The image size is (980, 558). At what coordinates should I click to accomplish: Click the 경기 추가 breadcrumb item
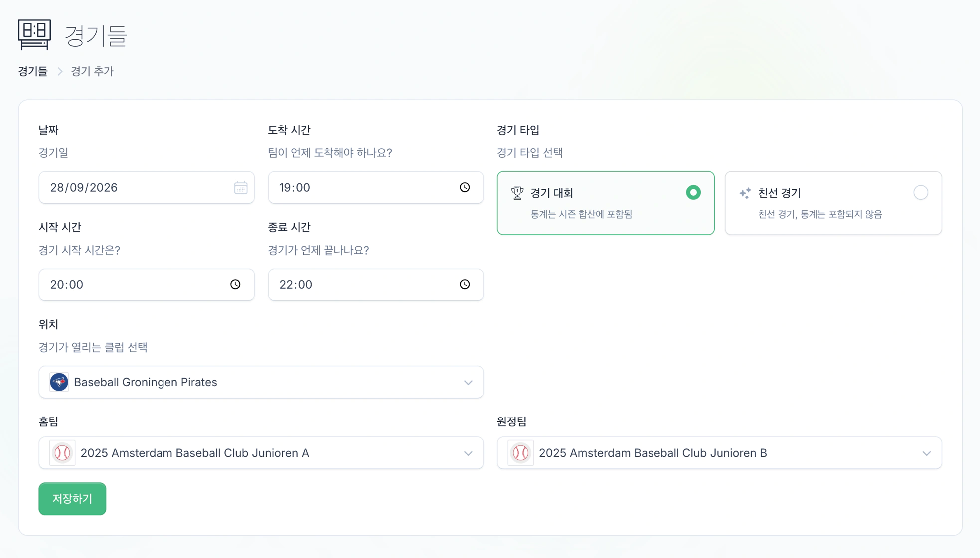pyautogui.click(x=92, y=71)
